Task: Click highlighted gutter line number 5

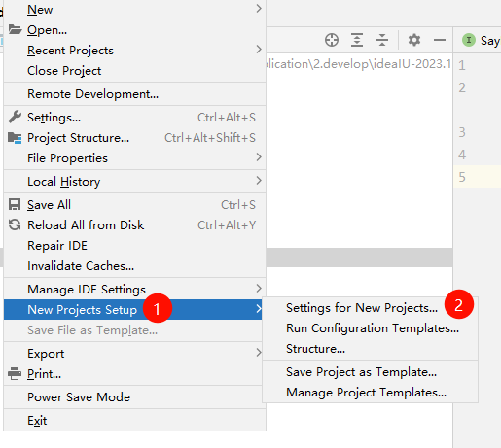Action: tap(462, 177)
